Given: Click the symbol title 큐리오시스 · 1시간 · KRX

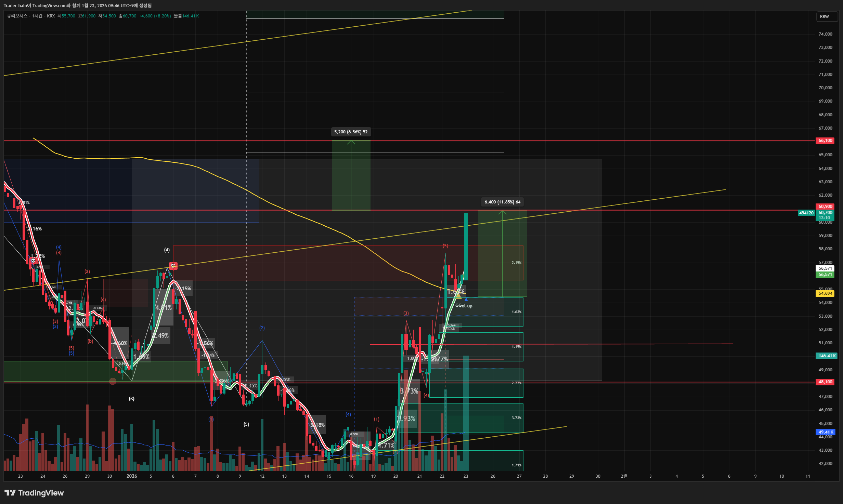Looking at the screenshot, I should [31, 16].
